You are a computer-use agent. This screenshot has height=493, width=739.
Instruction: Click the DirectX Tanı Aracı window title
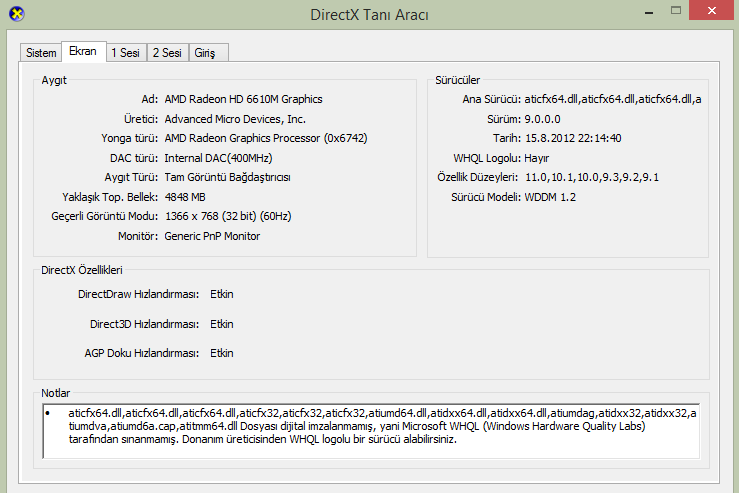coord(369,15)
